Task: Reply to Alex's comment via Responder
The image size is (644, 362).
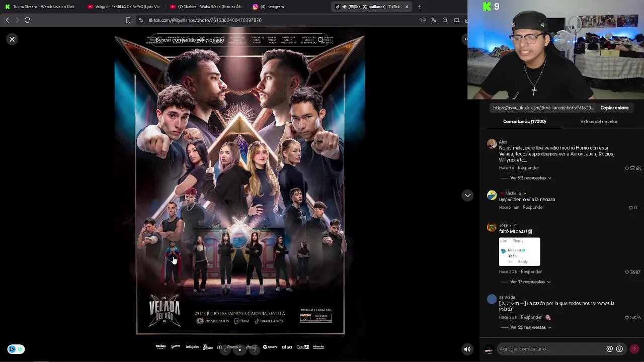Action: (x=528, y=168)
